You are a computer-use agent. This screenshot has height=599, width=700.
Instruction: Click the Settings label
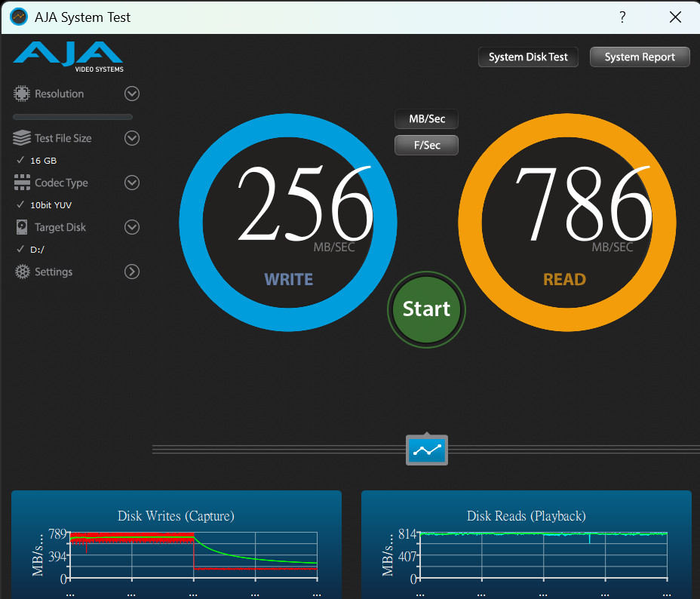(54, 272)
